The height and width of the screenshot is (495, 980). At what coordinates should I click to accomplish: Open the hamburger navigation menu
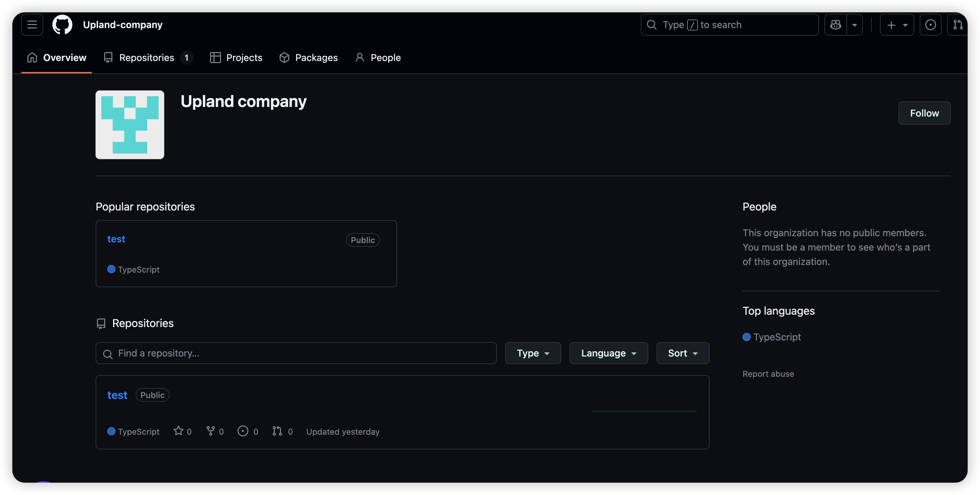pos(32,25)
